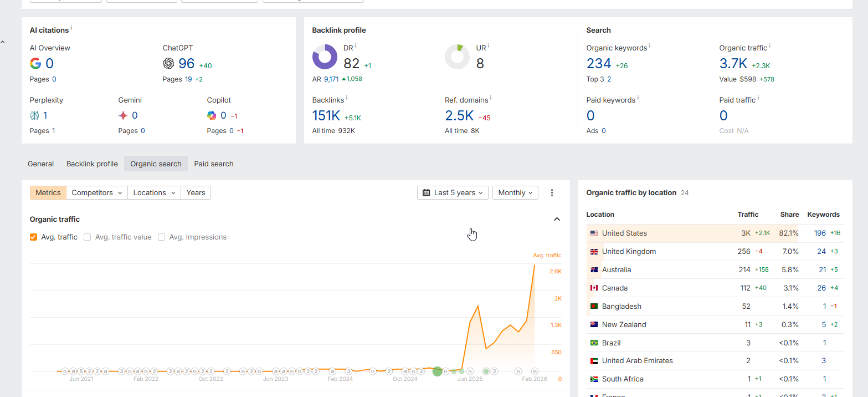
Task: Click the large green marker on chart timeline
Action: [x=437, y=371]
